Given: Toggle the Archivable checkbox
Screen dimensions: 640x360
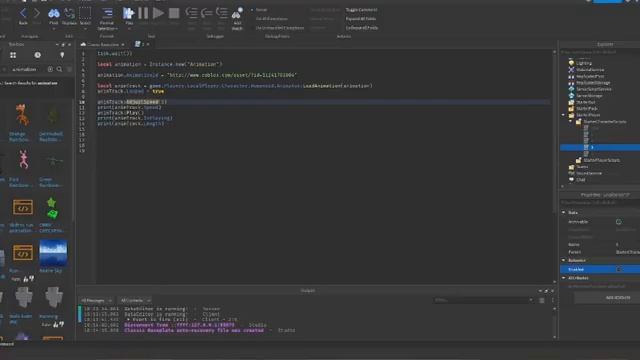Looking at the screenshot, I should pos(619,222).
